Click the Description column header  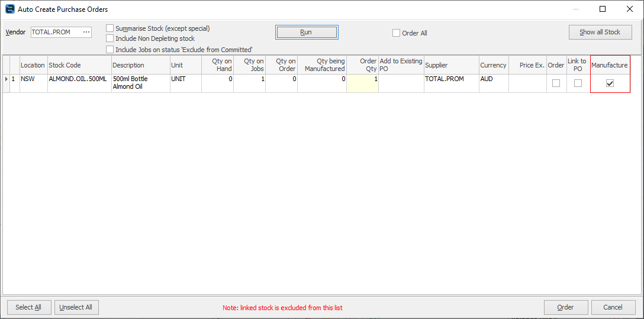(140, 65)
